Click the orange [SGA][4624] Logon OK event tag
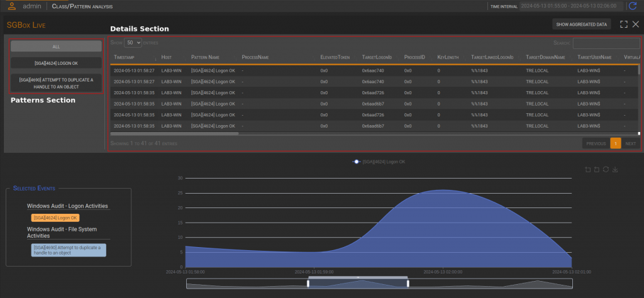This screenshot has height=298, width=644. (55, 218)
